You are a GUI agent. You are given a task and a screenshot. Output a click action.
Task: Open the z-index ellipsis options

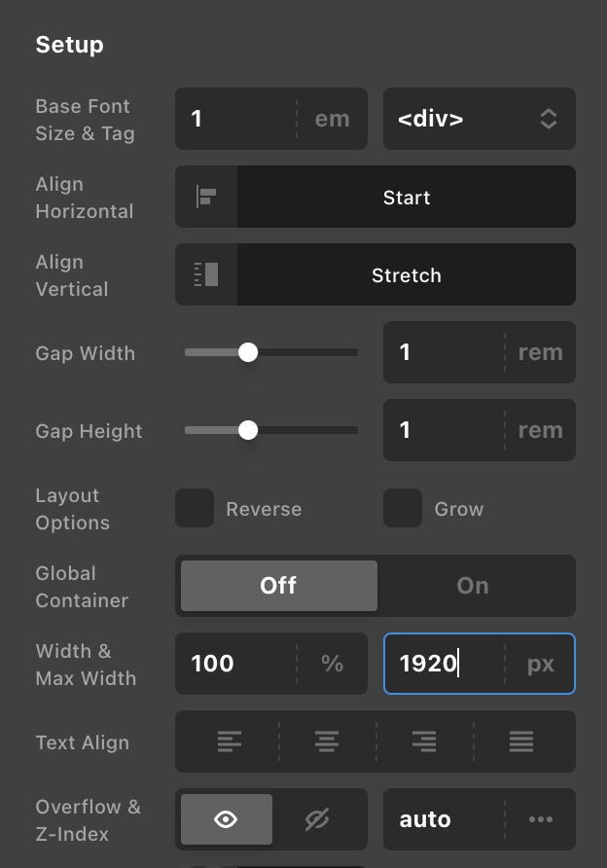(541, 819)
